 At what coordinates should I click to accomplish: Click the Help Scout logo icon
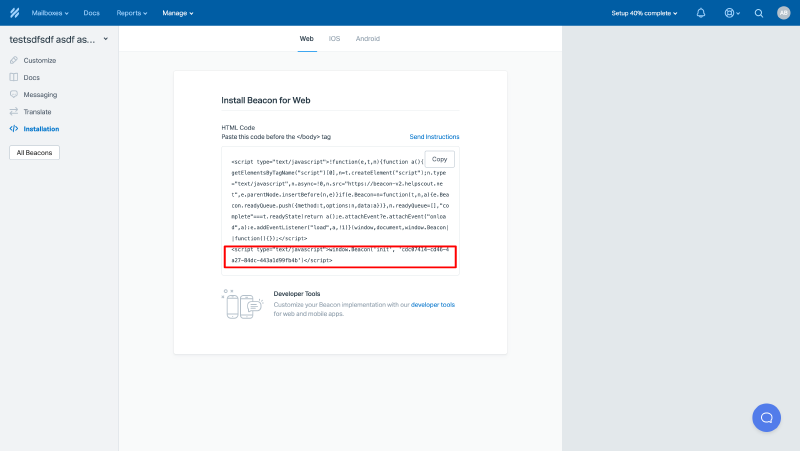tap(15, 13)
